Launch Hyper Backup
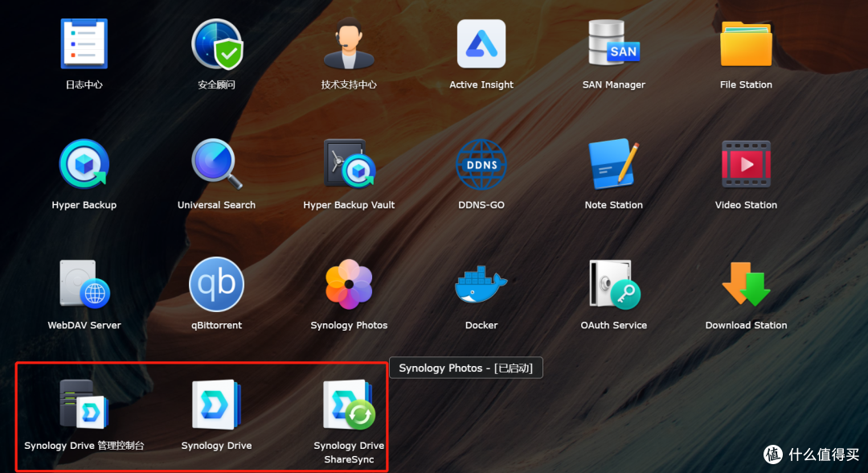 pos(84,164)
